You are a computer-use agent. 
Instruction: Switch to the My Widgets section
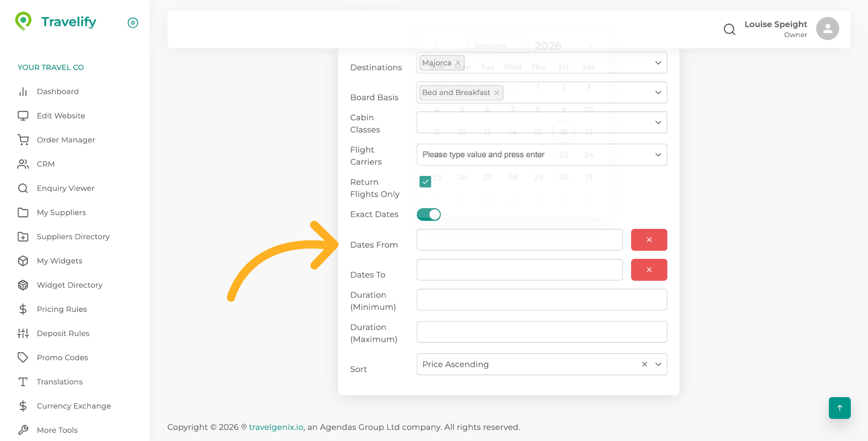[x=59, y=261]
